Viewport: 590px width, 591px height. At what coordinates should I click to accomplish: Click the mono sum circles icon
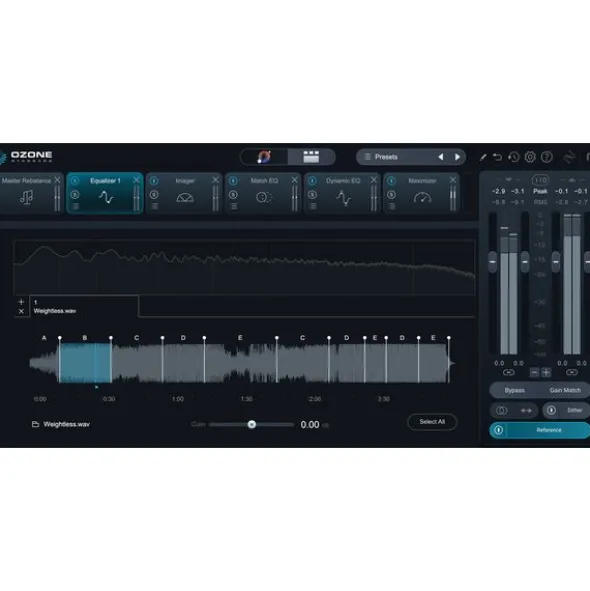point(501,410)
